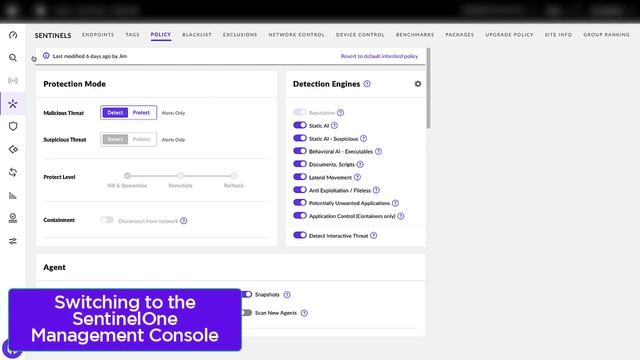The height and width of the screenshot is (360, 640).
Task: Toggle Potentially Unwanted Applications switch
Action: (300, 202)
